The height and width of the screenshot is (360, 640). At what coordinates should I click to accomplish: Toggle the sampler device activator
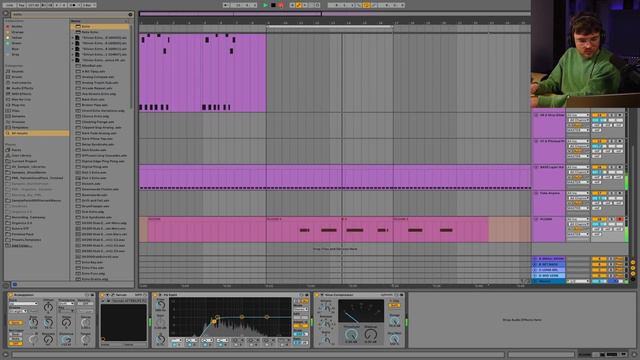point(102,295)
